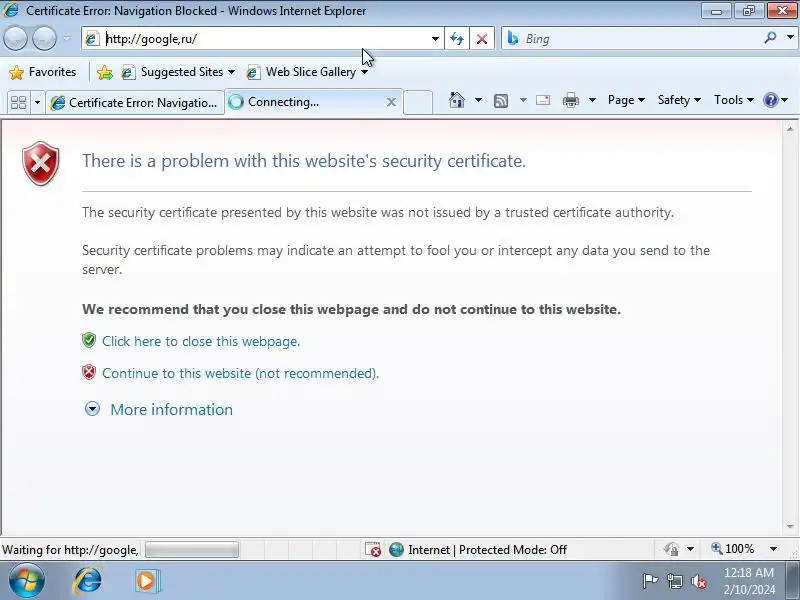Open Suggested Sites in favorites bar
The height and width of the screenshot is (600, 800).
178,72
